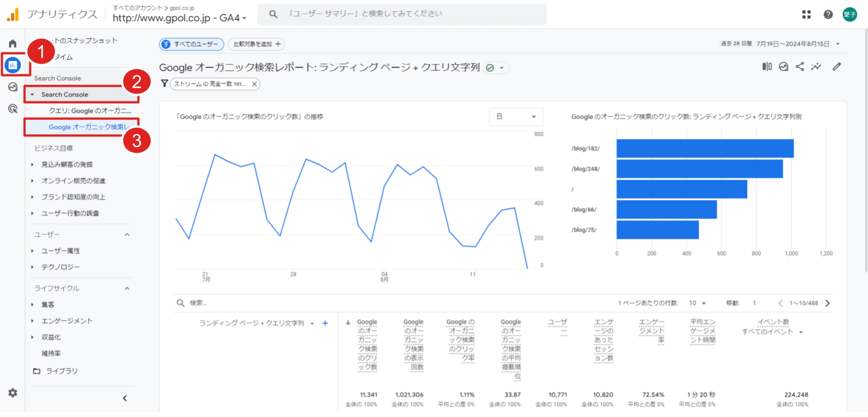Viewport: 868px width, 417px height.
Task: Remove the ストリーム ID filter chip
Action: [x=254, y=84]
